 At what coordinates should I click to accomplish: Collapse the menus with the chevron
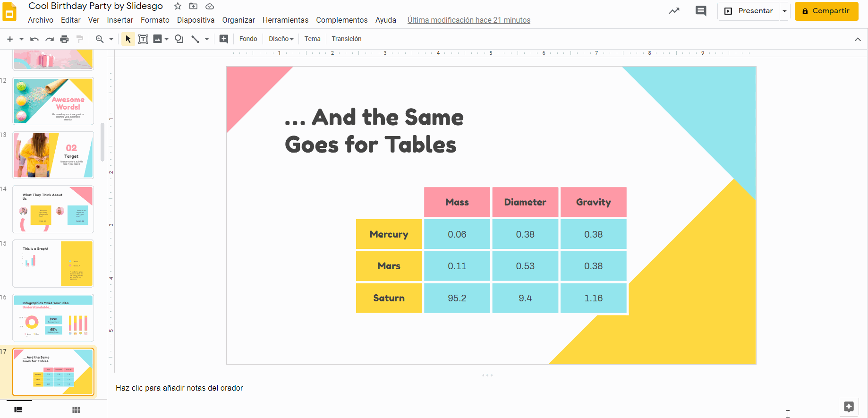[x=858, y=40]
